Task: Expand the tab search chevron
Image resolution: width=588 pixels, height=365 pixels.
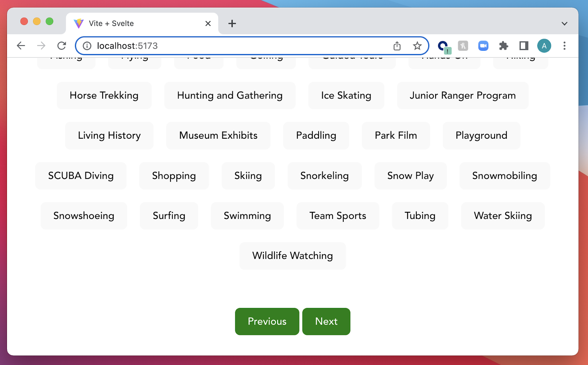Action: click(564, 24)
